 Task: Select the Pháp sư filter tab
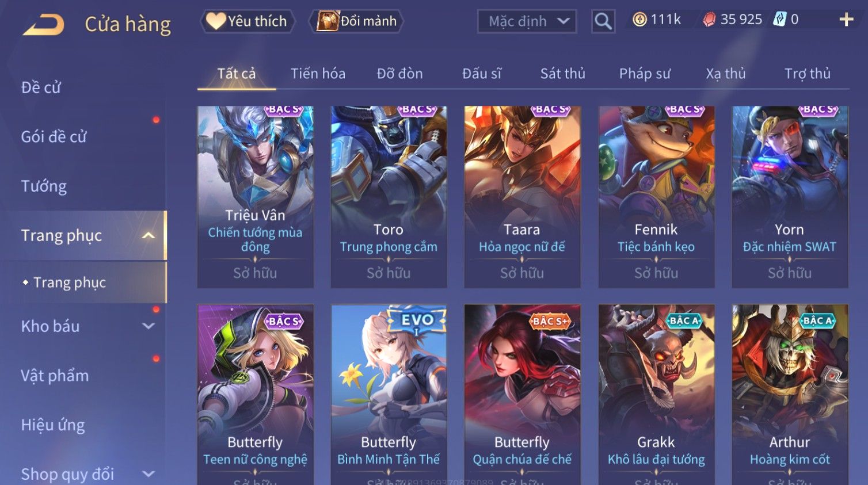pyautogui.click(x=645, y=74)
